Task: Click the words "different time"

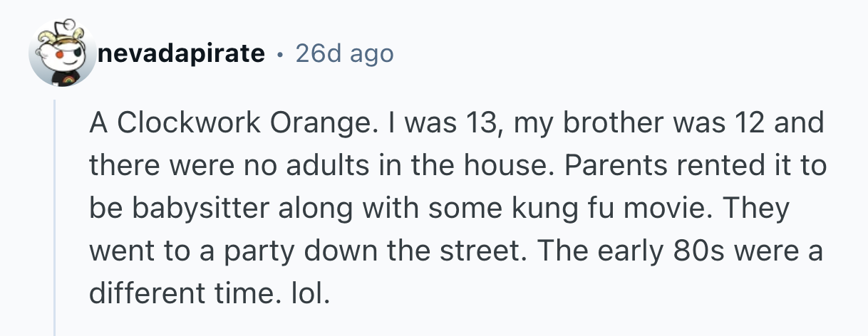Action: [x=178, y=293]
